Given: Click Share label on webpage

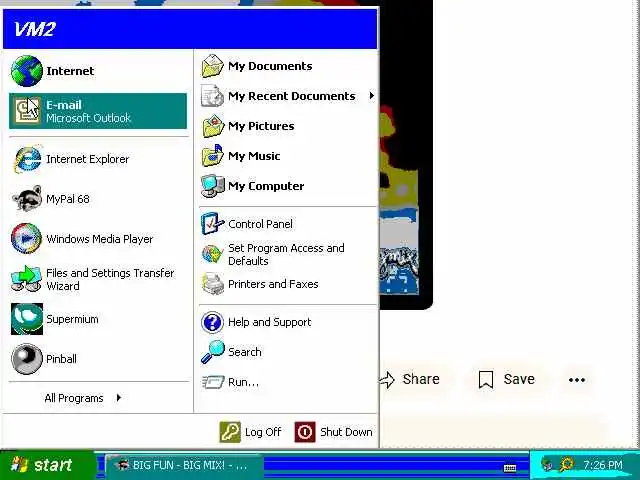Looking at the screenshot, I should pyautogui.click(x=421, y=379).
